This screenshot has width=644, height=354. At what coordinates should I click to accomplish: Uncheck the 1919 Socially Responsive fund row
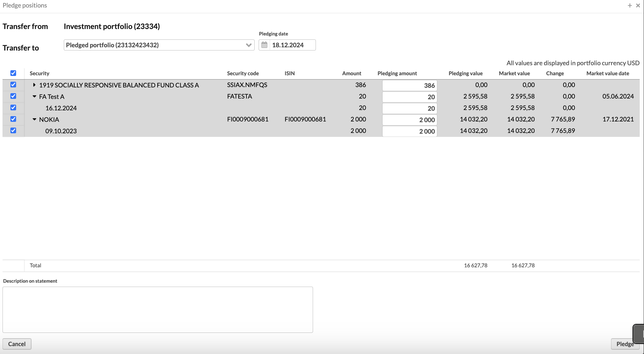point(13,85)
